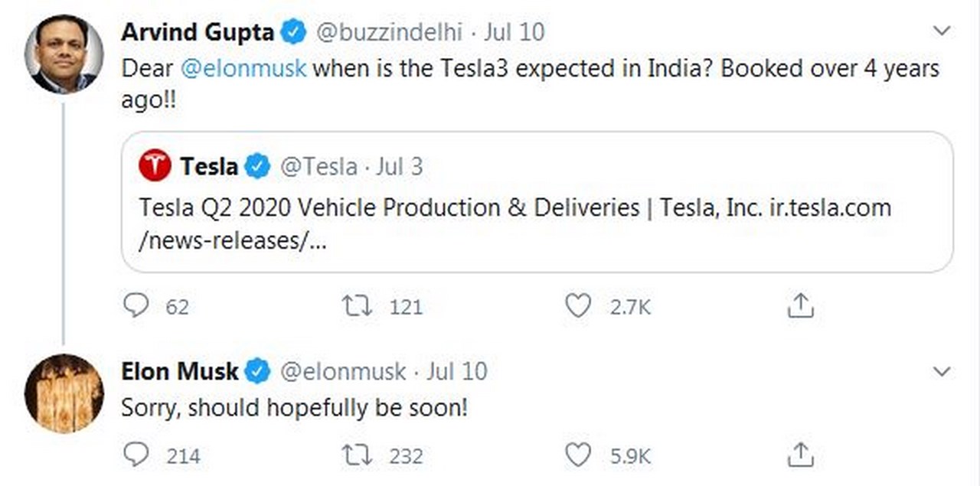Open the @Tesla handle in quoted tweet
Image resolution: width=980 pixels, height=486 pixels.
click(x=319, y=167)
